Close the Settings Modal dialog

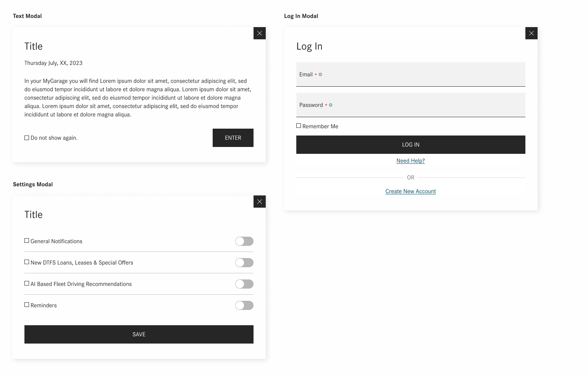tap(260, 202)
